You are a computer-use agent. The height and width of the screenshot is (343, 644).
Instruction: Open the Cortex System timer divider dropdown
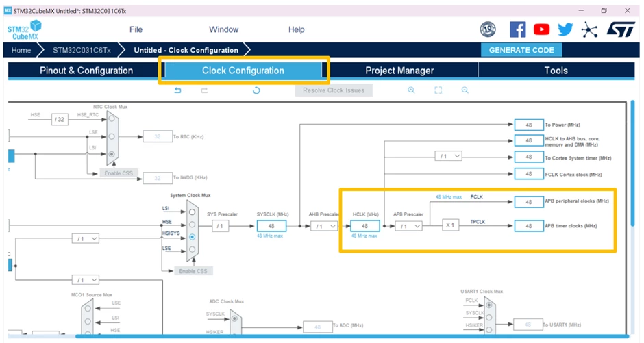click(x=449, y=156)
